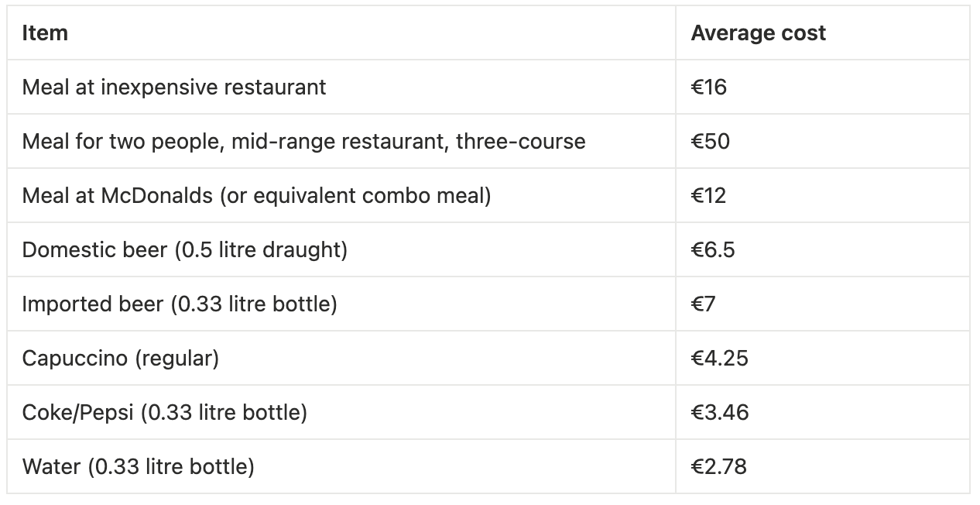Click the €16 cost cell
Screen dimensions: 980x505
(822, 87)
